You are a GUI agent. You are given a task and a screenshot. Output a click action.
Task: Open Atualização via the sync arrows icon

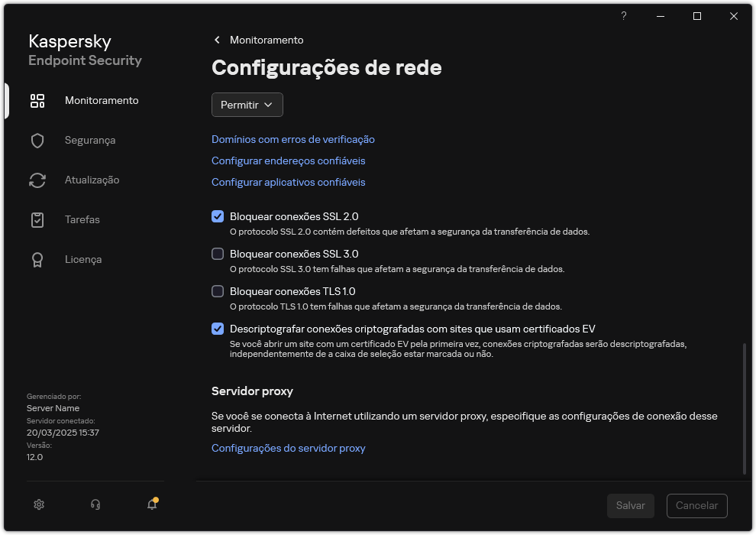tap(37, 180)
